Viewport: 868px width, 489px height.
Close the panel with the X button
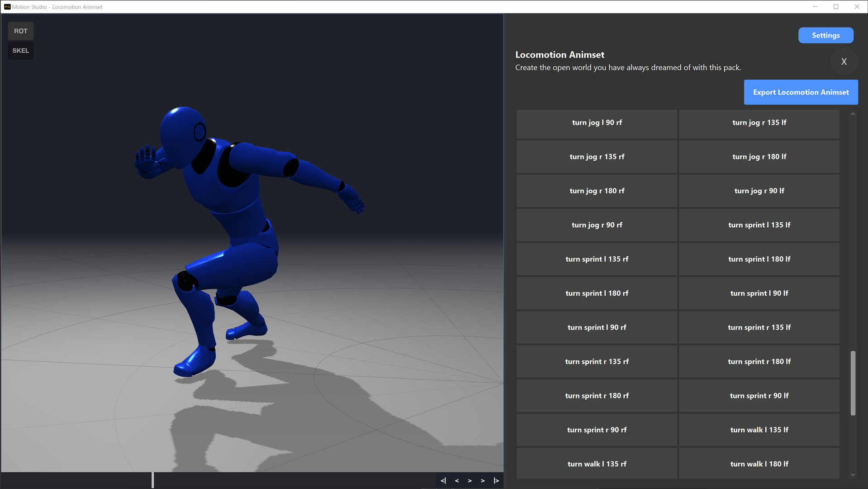coord(844,62)
